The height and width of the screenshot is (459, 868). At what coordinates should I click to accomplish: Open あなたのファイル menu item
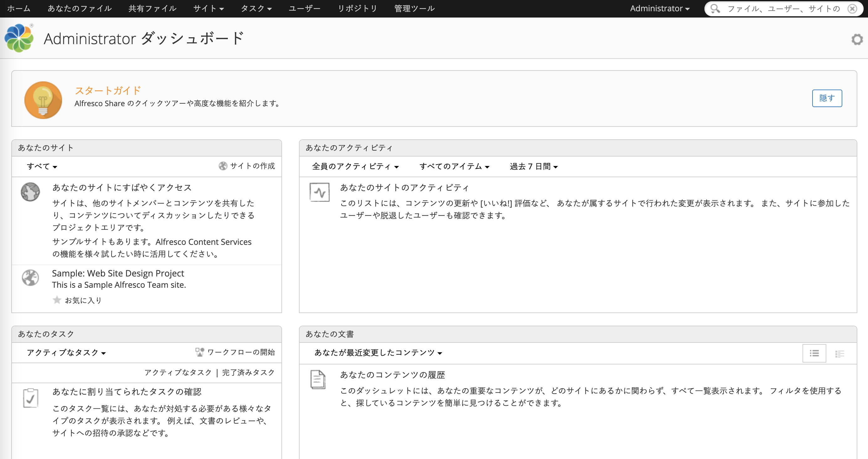point(80,8)
